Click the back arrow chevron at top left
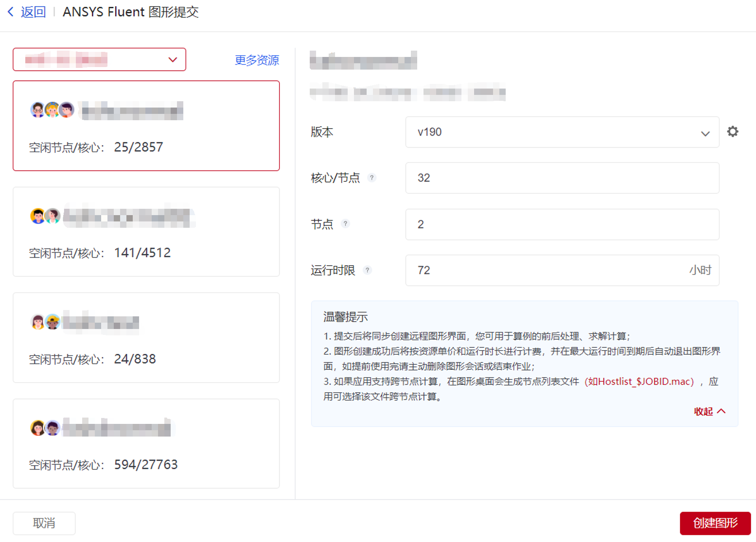Image resolution: width=756 pixels, height=542 pixels. coord(11,12)
